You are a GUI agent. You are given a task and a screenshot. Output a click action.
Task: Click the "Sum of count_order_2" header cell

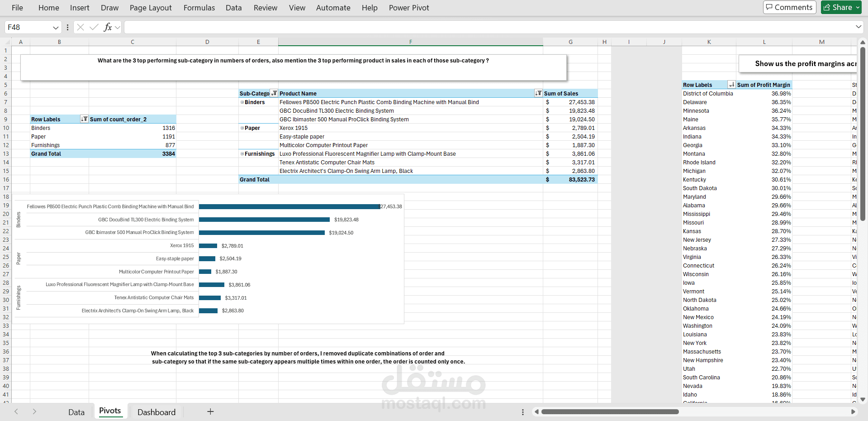[x=133, y=119]
